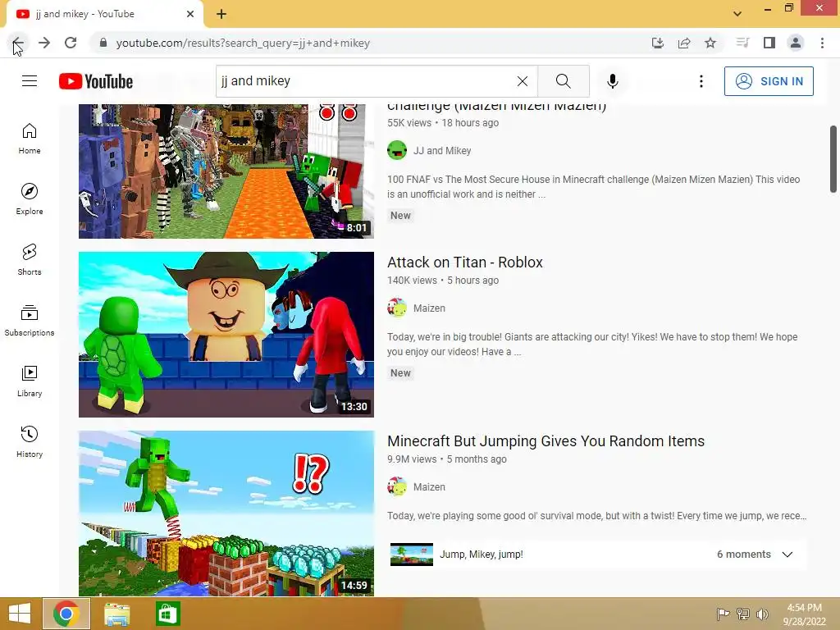
Task: Go forward with browser forward arrow
Action: click(44, 43)
